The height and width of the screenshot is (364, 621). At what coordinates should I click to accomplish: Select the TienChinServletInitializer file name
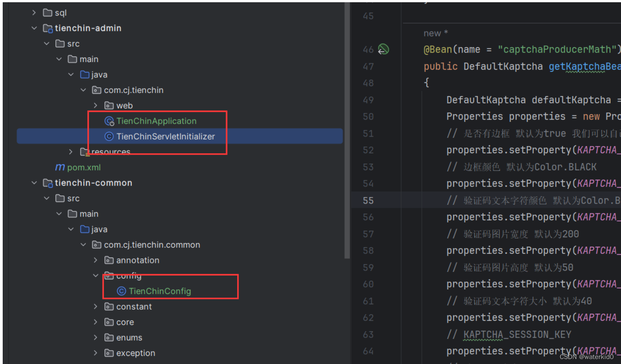pyautogui.click(x=166, y=136)
